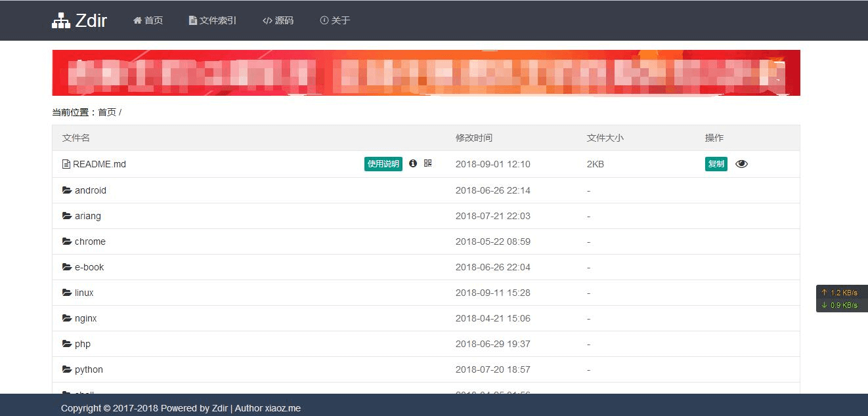Show the QR code for README.md
The width and height of the screenshot is (868, 416).
[427, 164]
